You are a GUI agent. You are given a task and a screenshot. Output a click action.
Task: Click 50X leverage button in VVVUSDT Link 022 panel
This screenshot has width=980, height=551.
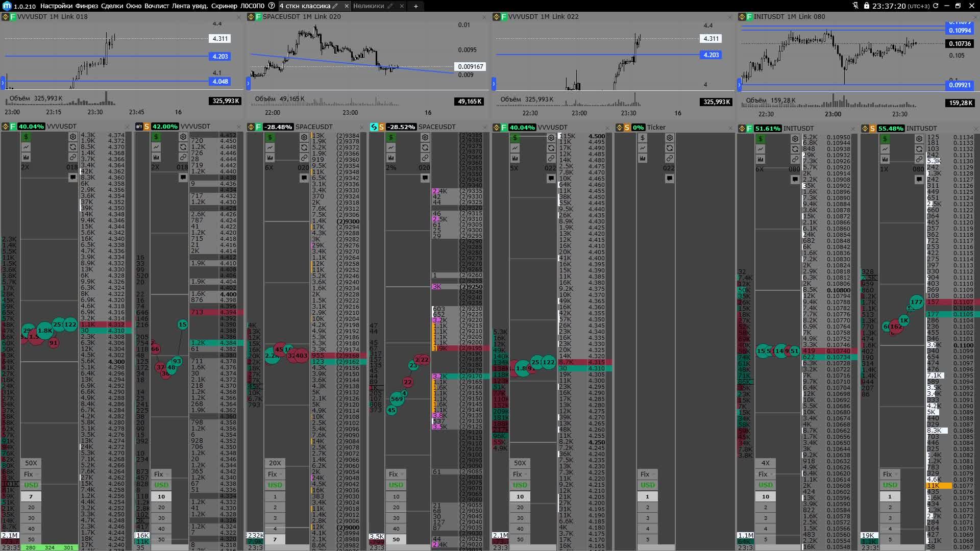(x=520, y=463)
